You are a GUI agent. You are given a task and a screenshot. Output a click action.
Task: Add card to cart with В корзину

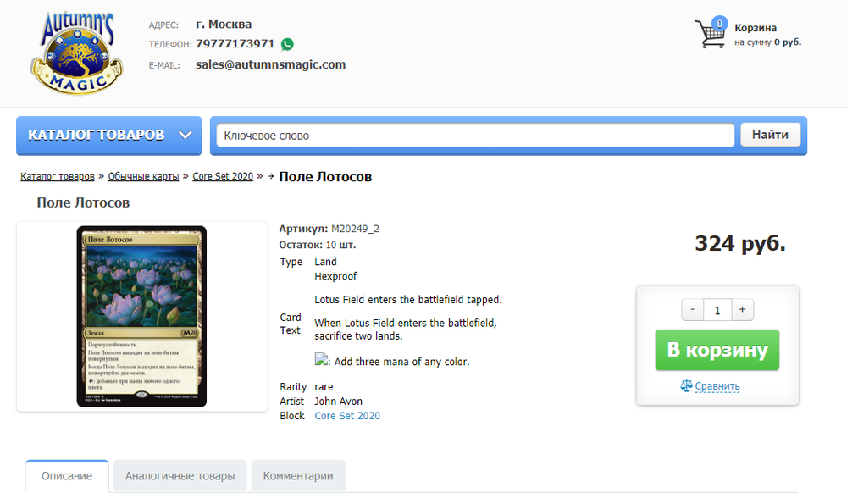tap(717, 351)
